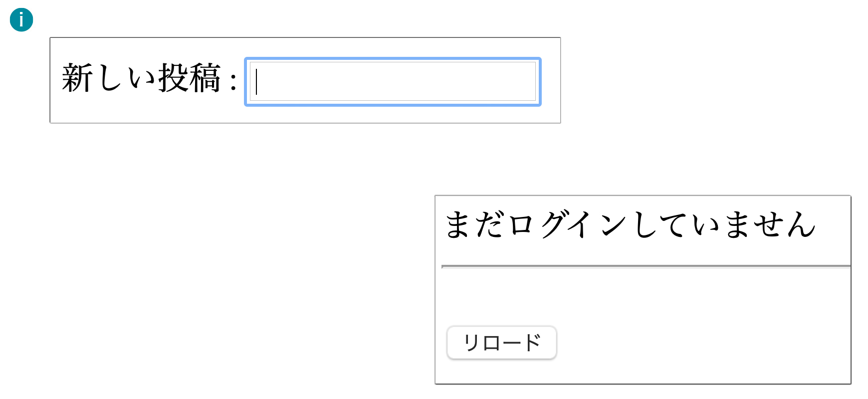Focus the 新しい投稿 text field
The image size is (868, 399).
click(x=393, y=81)
